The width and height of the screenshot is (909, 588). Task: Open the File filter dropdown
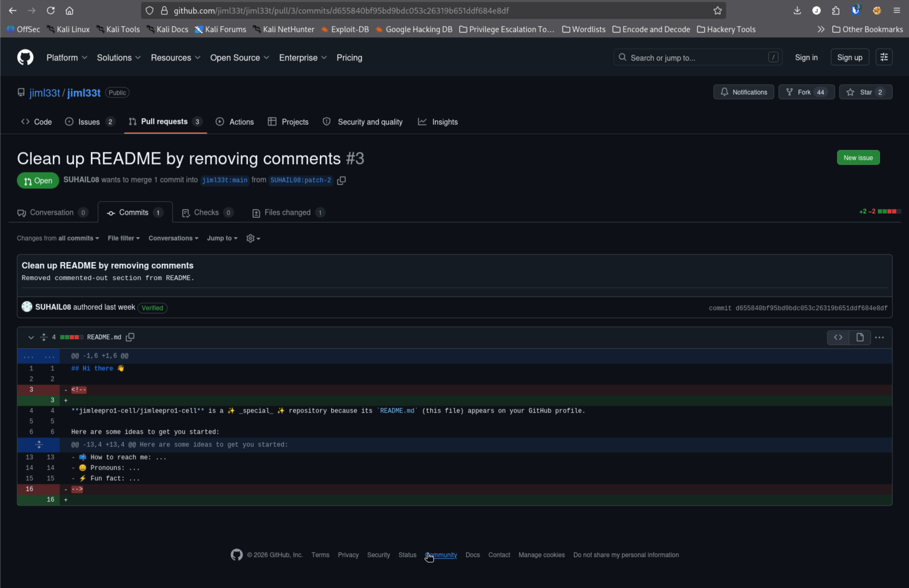pyautogui.click(x=124, y=238)
